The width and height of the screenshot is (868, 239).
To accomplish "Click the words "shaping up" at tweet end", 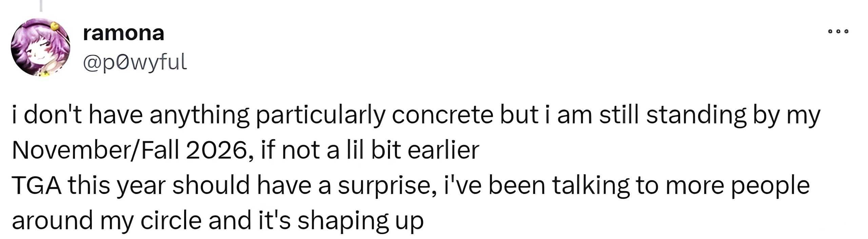I will pyautogui.click(x=360, y=221).
